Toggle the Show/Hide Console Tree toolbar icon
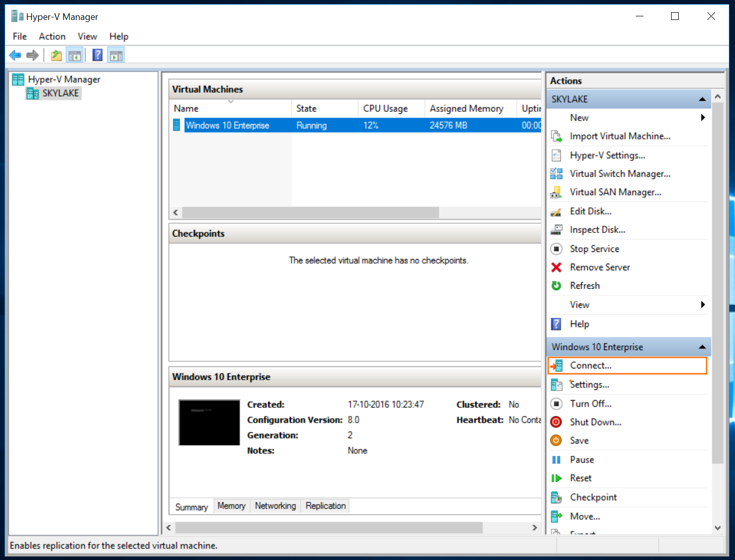Viewport: 735px width, 560px height. coord(75,55)
